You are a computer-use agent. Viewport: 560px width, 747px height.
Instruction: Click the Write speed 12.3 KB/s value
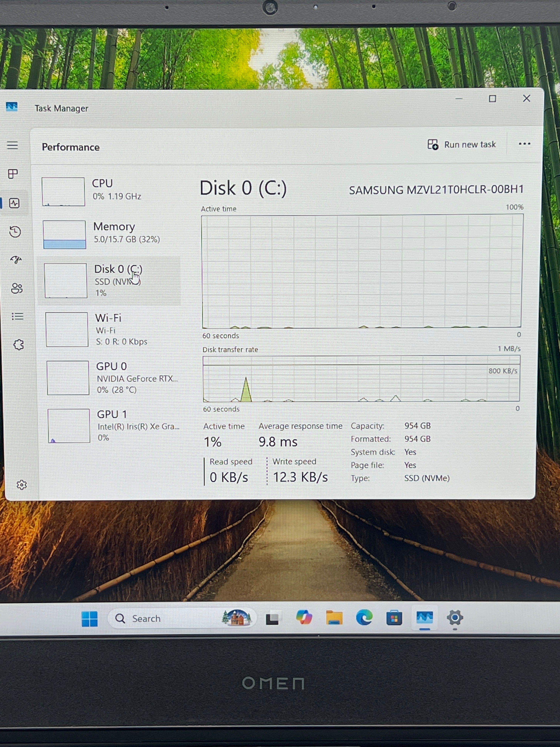click(x=300, y=477)
